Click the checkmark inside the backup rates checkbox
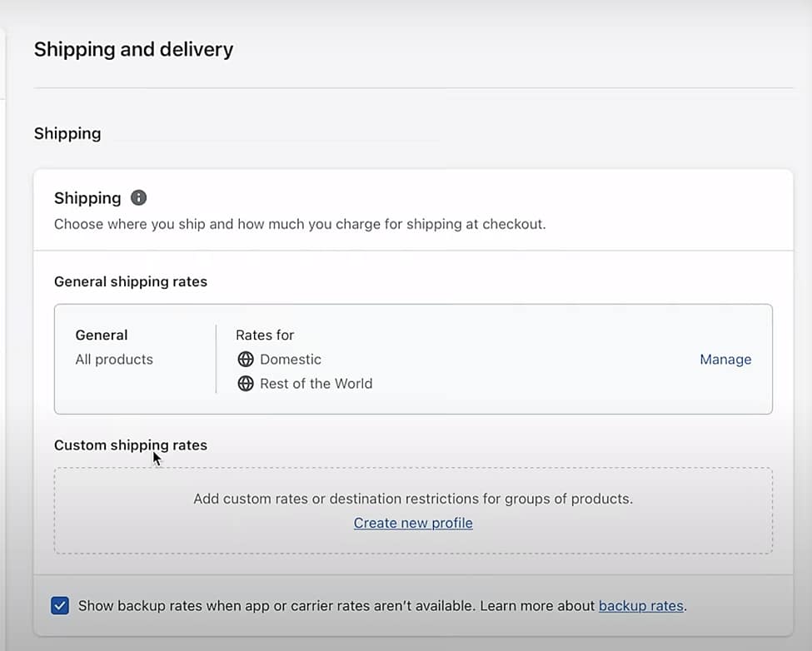 pyautogui.click(x=59, y=605)
